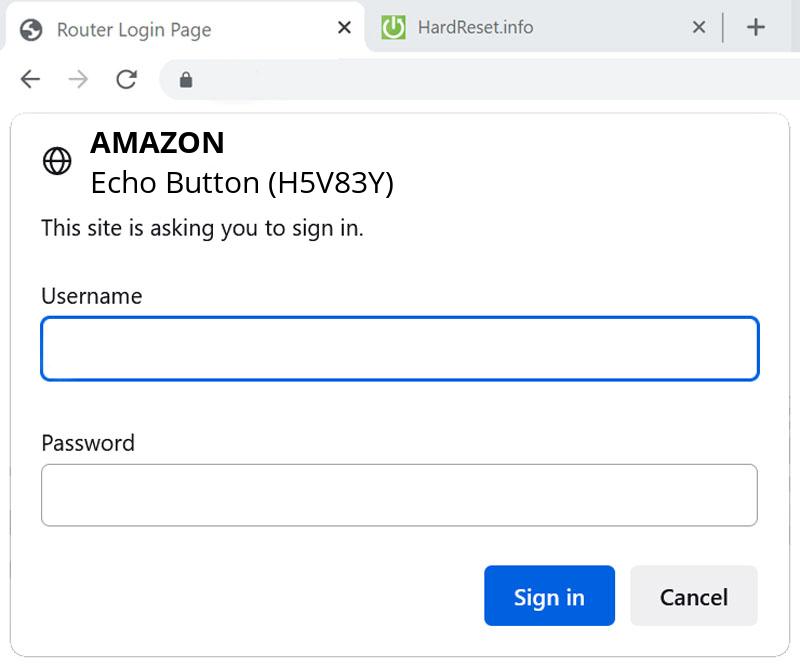Click the globe icon beside AMAZON heading
Viewport: 800px width, 667px height.
(x=58, y=161)
